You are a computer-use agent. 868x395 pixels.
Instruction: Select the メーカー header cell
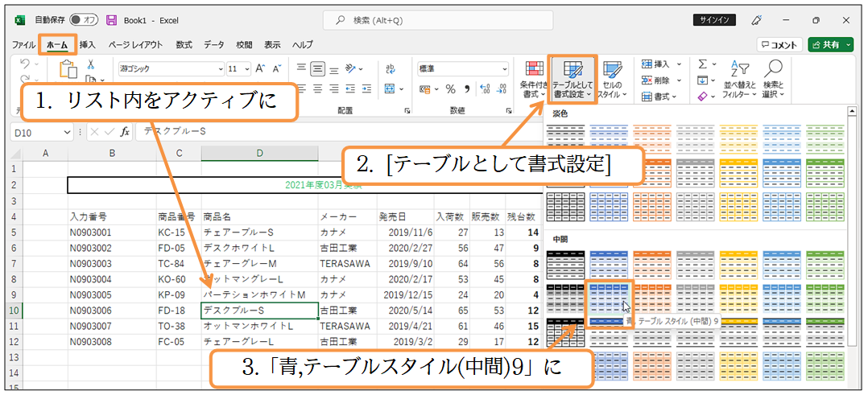point(347,216)
